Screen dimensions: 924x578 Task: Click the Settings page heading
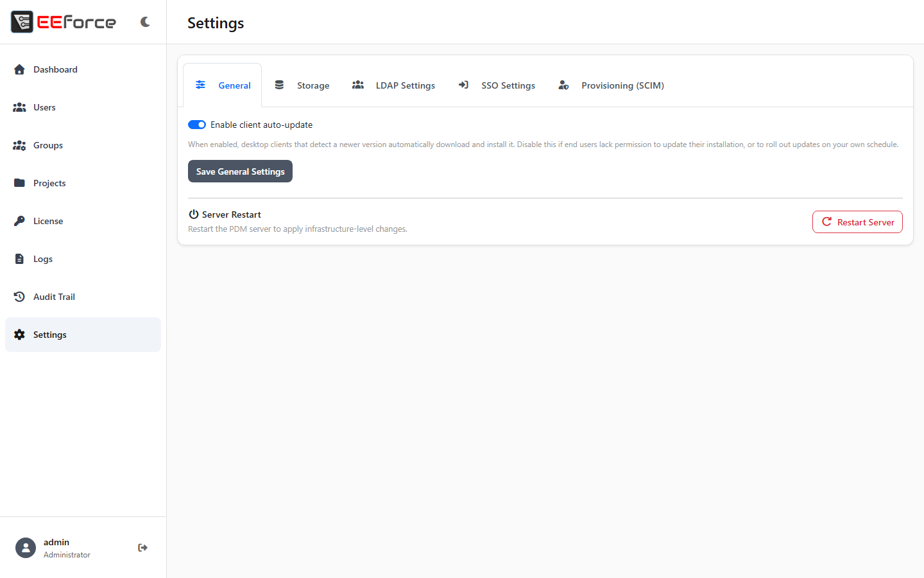coord(216,23)
